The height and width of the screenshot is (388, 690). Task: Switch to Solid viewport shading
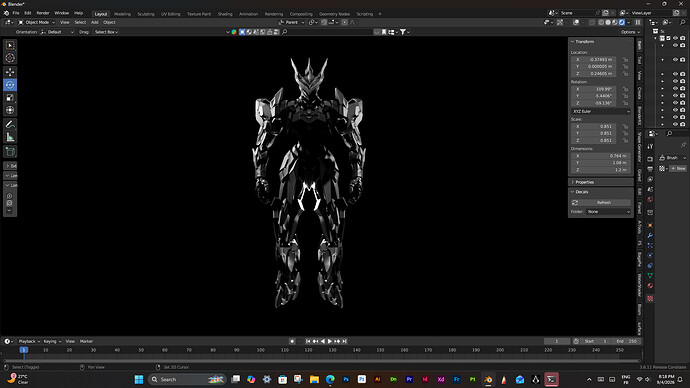click(608, 22)
